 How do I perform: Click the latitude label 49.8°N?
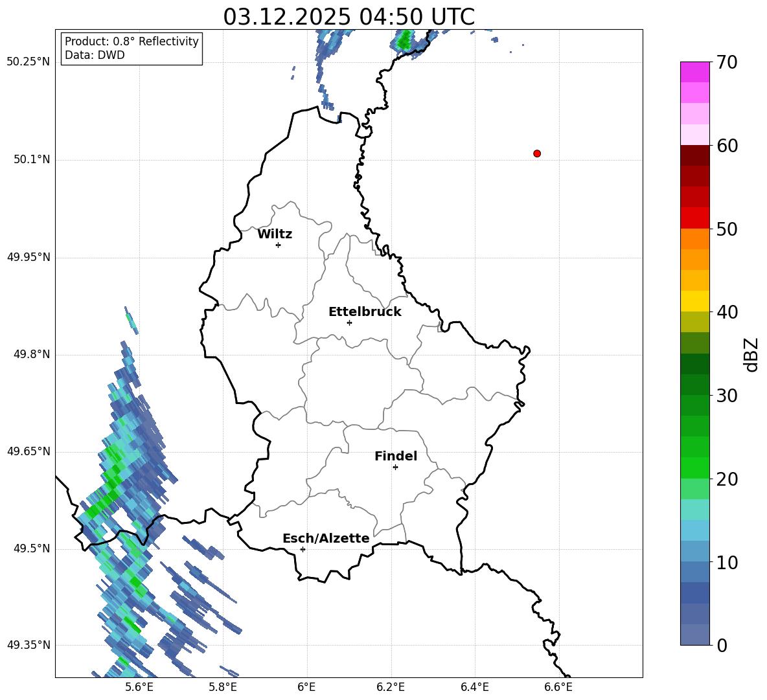tap(32, 354)
